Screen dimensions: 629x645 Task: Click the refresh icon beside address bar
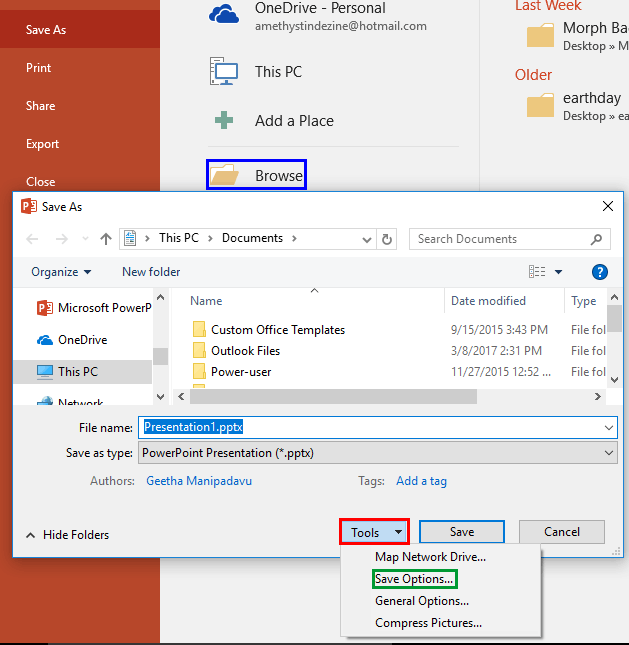tap(387, 239)
